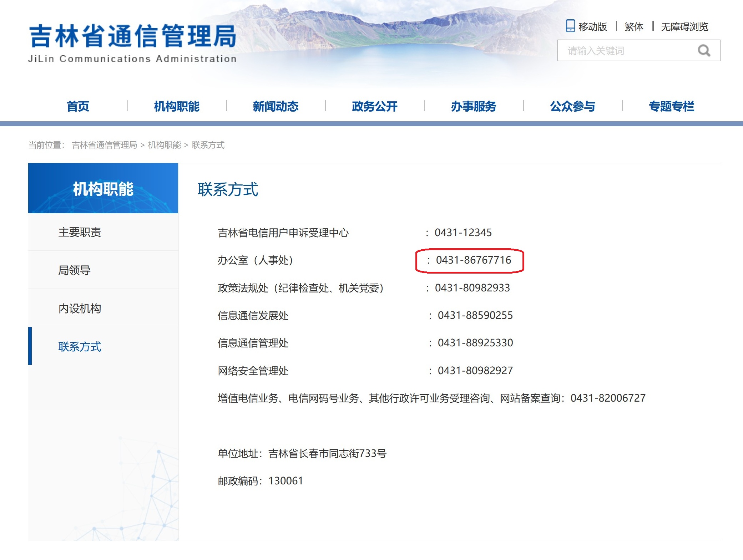
Task: Open the 移动版 mobile version link
Action: point(592,27)
